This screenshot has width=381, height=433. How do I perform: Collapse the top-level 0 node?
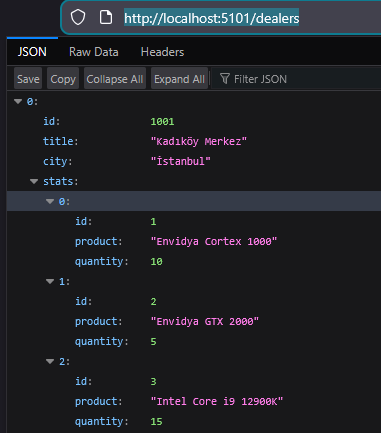tap(18, 101)
